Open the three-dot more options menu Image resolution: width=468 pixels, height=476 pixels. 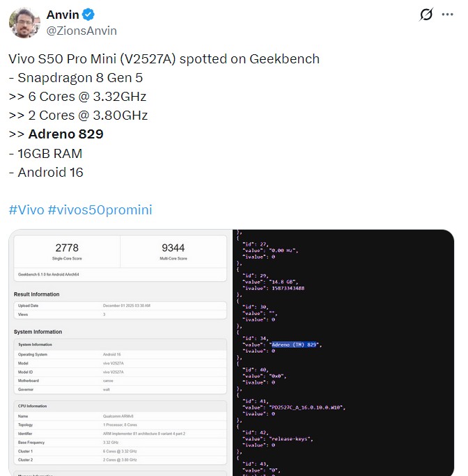(x=446, y=15)
